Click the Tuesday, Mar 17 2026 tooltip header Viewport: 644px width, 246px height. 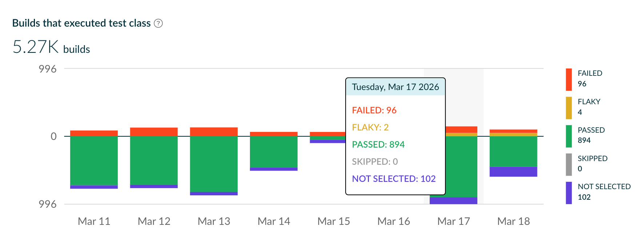[395, 87]
